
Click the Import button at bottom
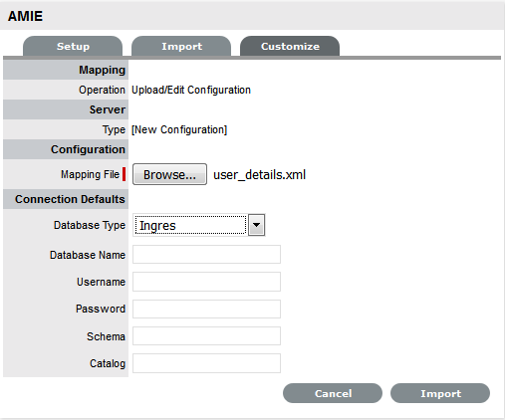[440, 393]
